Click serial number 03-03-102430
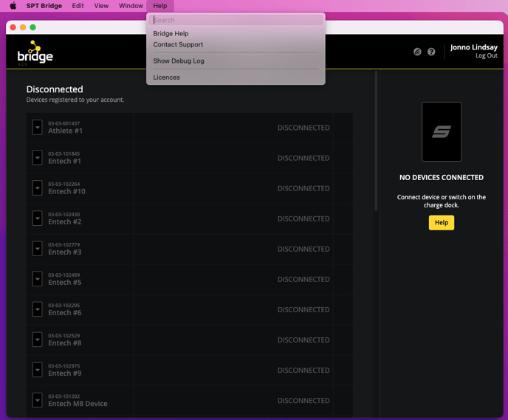 coord(63,214)
